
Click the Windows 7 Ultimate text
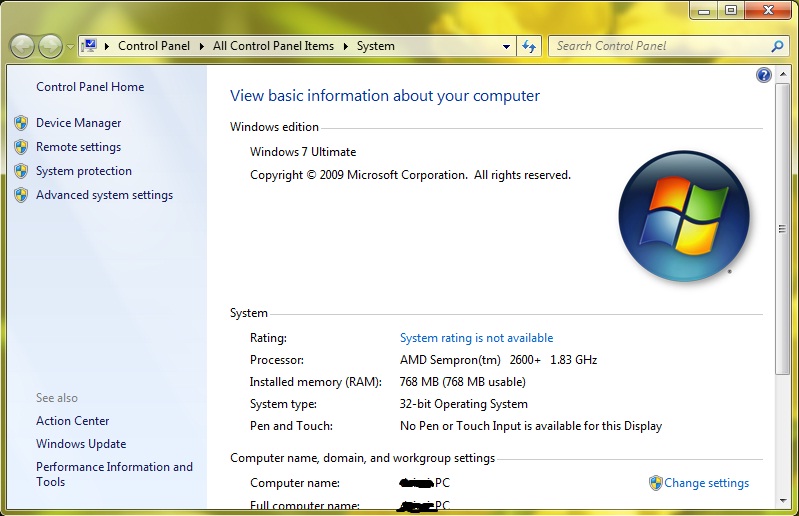click(x=303, y=152)
